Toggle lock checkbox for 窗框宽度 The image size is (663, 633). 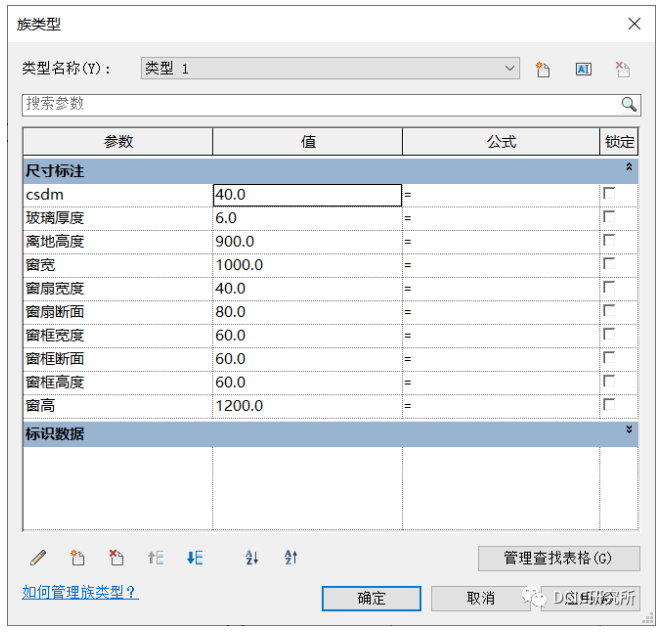click(609, 334)
